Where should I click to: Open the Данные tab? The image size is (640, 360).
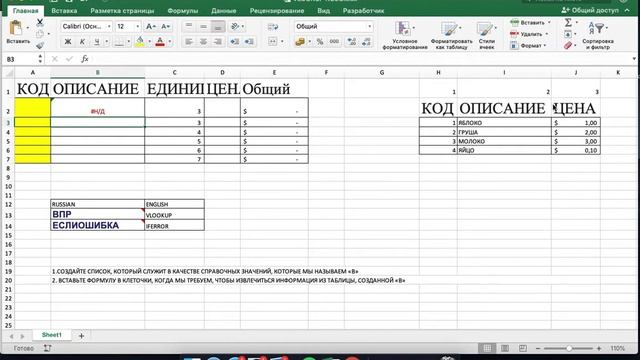(224, 11)
